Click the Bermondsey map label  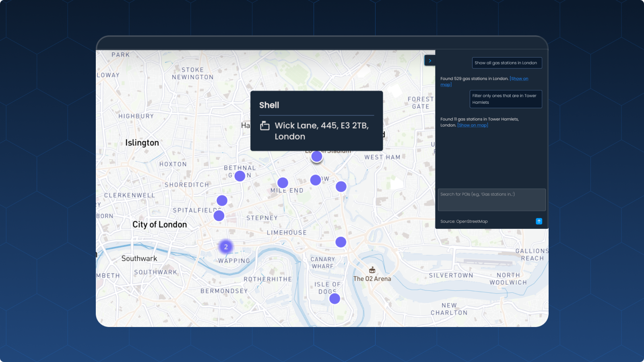(224, 291)
